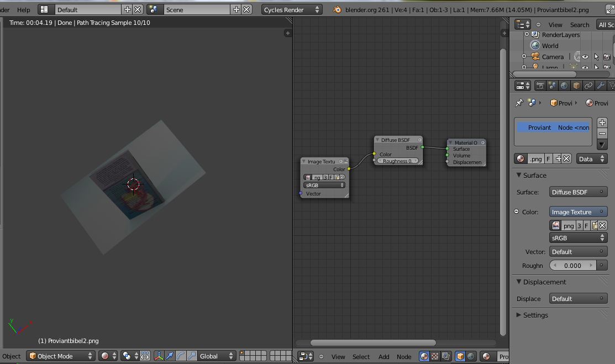Add a new scene with plus icon
Screen dimensions: 615x364
point(236,9)
